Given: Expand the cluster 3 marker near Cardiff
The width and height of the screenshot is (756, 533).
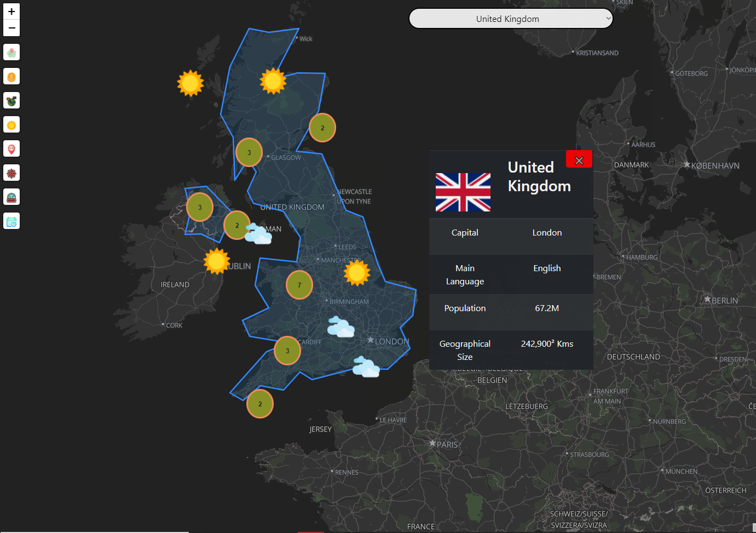Looking at the screenshot, I should 287,351.
